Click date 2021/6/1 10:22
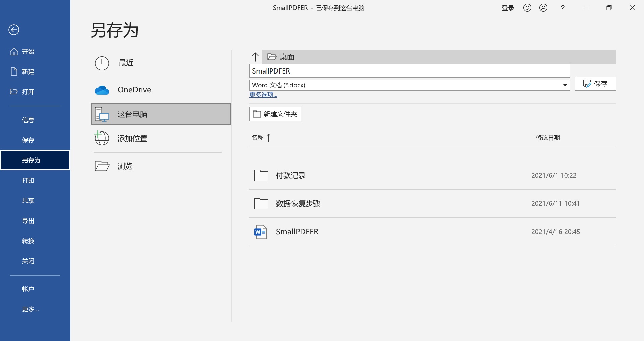Viewport: 644px width, 341px height. (x=554, y=175)
